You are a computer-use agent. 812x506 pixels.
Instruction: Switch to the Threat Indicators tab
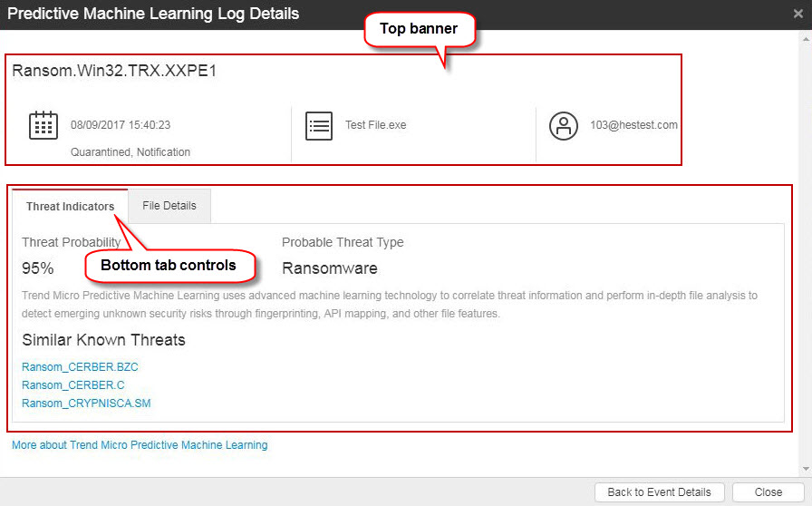70,207
